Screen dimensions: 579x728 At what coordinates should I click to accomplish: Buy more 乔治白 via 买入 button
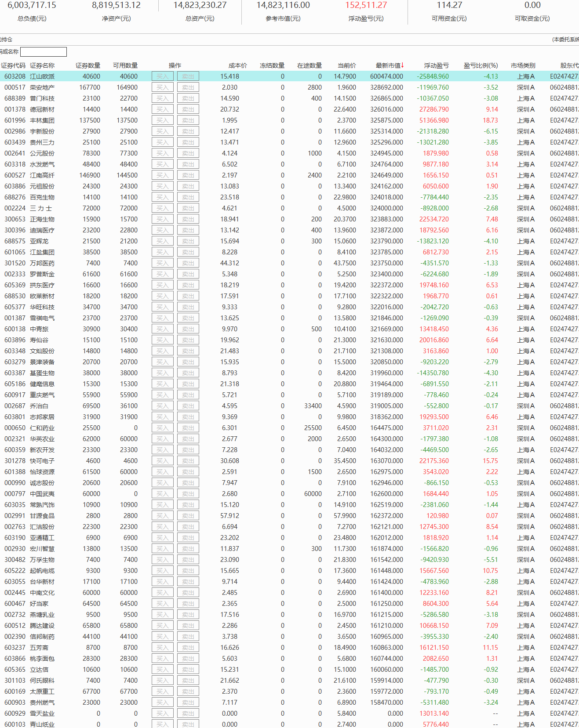pyautogui.click(x=162, y=406)
